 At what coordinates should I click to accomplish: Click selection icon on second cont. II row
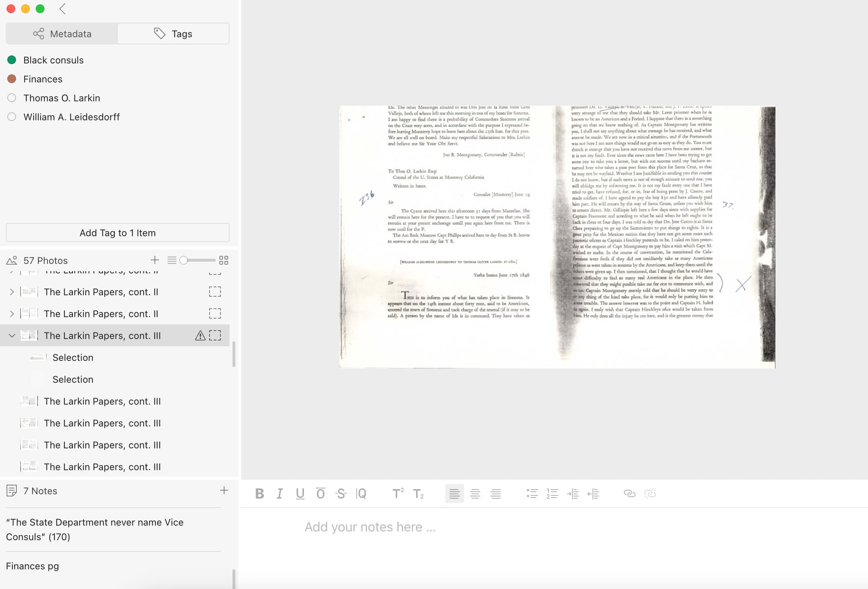pos(215,314)
